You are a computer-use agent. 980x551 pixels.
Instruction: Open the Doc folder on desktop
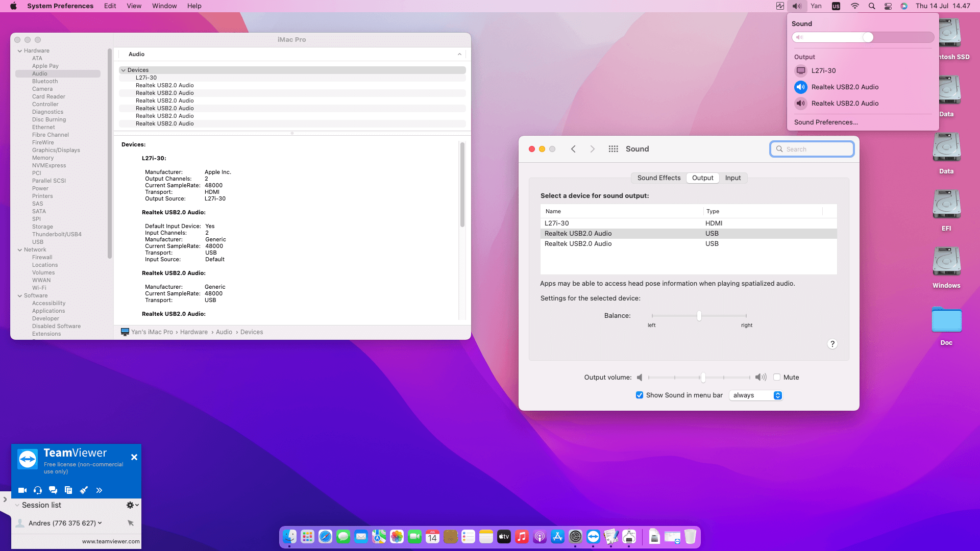[x=946, y=325]
